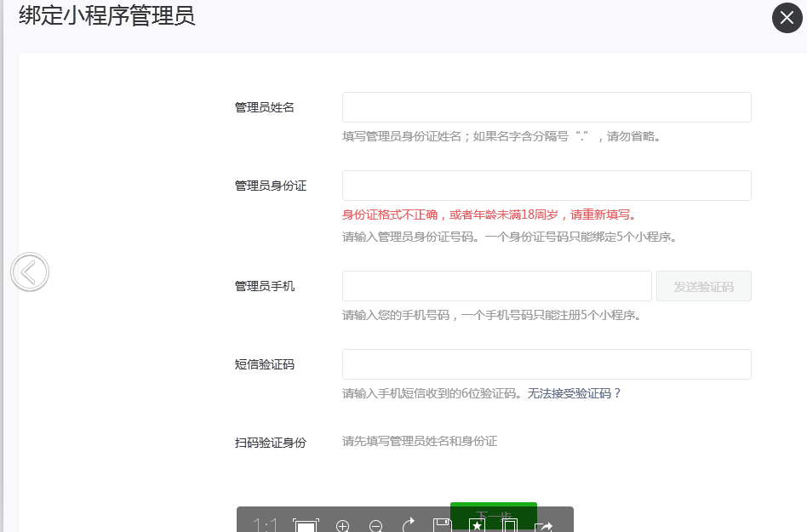Click the fit-to-window icon in viewer toolbar

(305, 526)
